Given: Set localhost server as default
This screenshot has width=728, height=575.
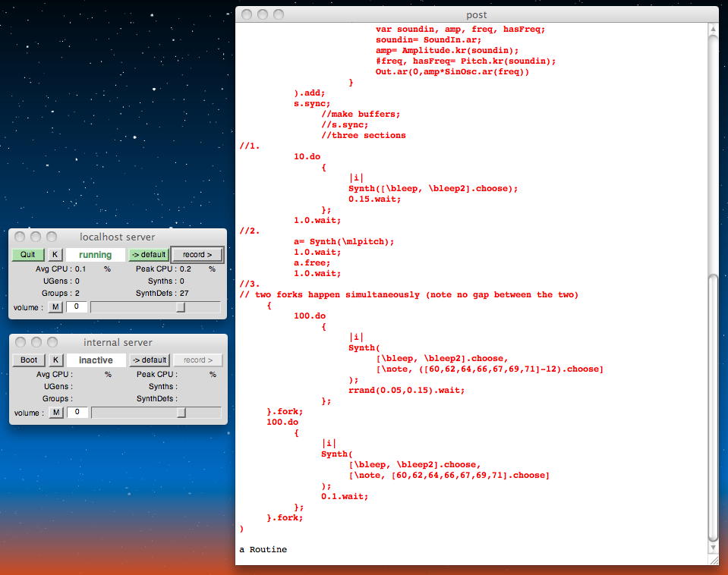Looking at the screenshot, I should coord(149,255).
